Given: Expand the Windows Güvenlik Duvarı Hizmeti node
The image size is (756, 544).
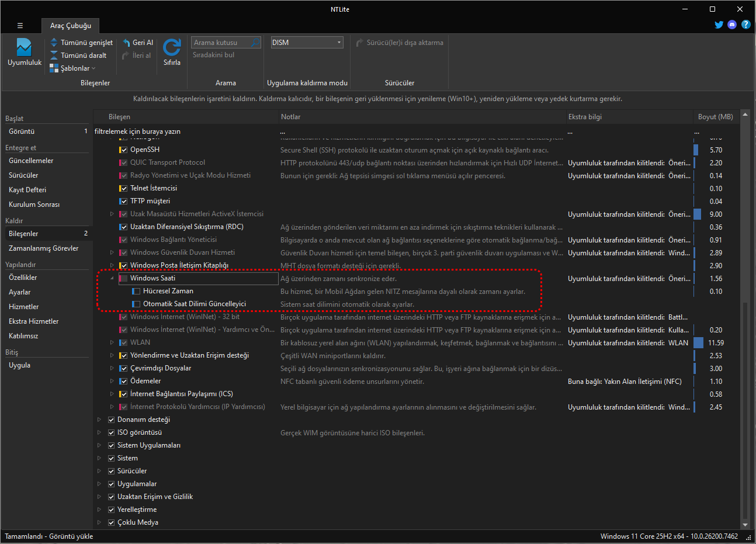Looking at the screenshot, I should click(x=112, y=253).
